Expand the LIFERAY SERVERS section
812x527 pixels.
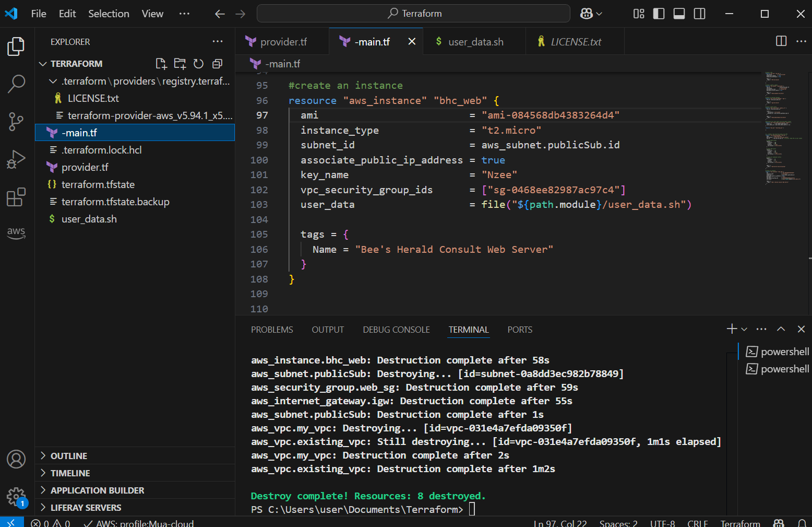pyautogui.click(x=135, y=508)
